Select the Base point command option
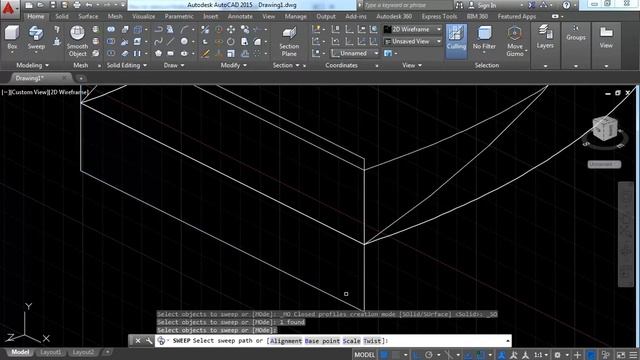Screen dimensions: 640x360 322,341
